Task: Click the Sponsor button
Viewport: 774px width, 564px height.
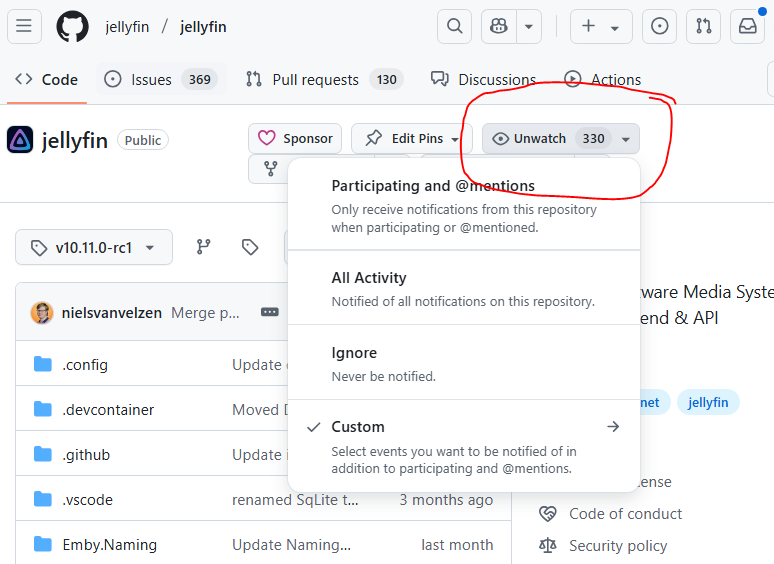Action: pyautogui.click(x=295, y=139)
